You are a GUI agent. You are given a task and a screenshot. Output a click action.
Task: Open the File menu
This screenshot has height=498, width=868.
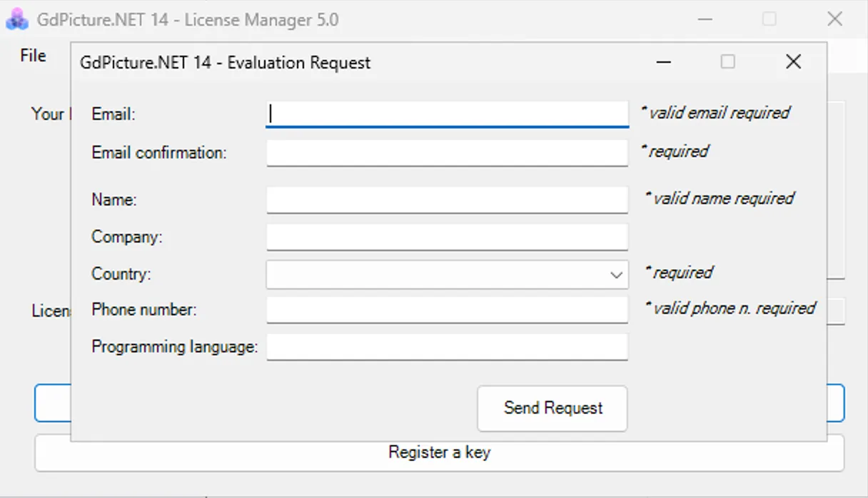pyautogui.click(x=33, y=55)
